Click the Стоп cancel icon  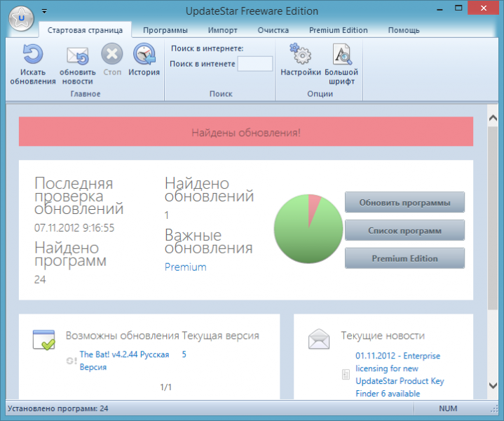112,54
